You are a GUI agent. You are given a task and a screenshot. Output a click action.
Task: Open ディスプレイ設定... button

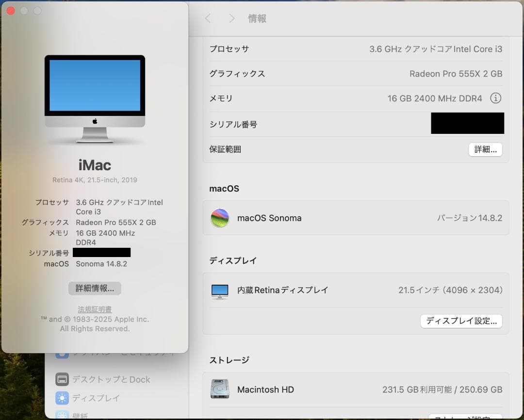[461, 321]
